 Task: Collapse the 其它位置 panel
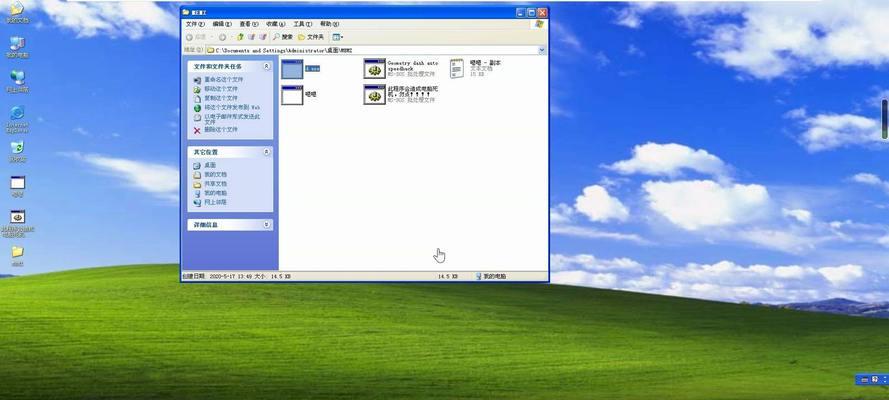[266, 152]
